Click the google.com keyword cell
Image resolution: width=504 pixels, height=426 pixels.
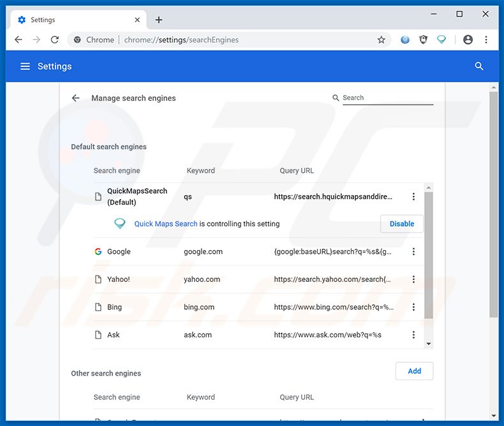point(203,251)
